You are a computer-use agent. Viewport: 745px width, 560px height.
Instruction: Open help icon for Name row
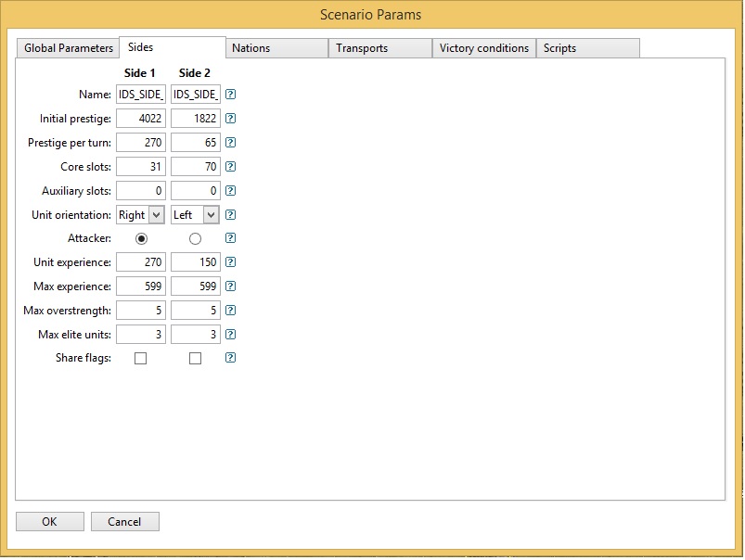[x=230, y=94]
